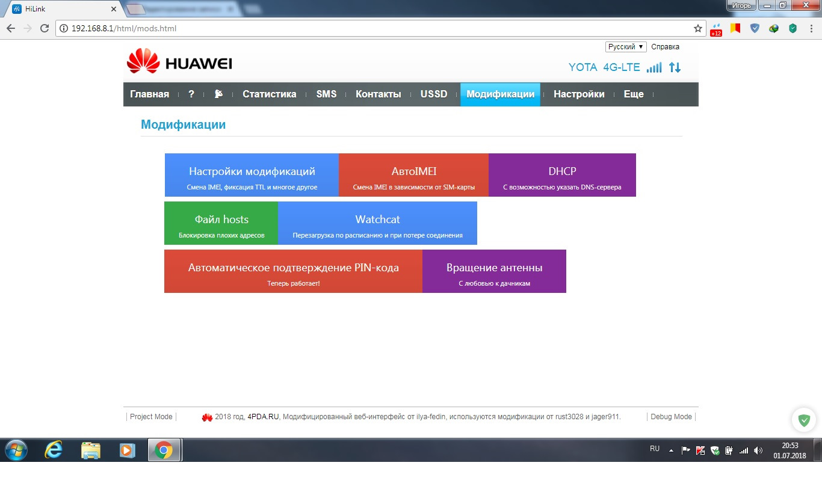Click the Show desktop strip

[817, 450]
